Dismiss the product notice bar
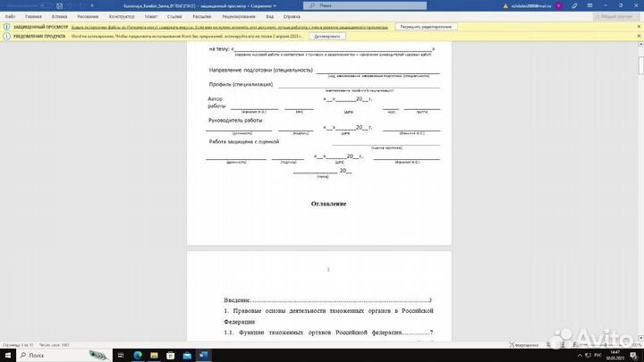This screenshot has height=362, width=644. [x=639, y=37]
